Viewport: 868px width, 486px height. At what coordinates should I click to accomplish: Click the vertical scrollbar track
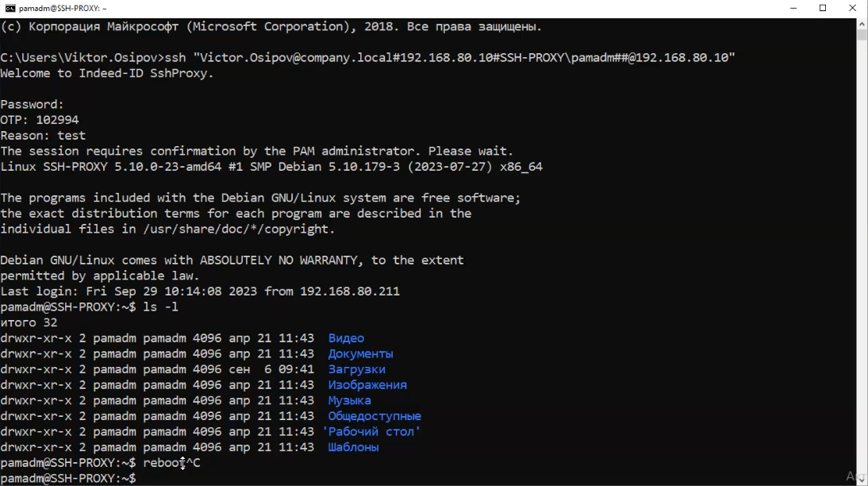pyautogui.click(x=862, y=238)
